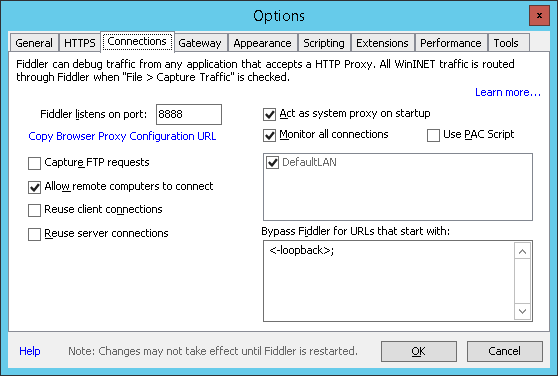Switch to the General tab
Screen dimensions: 558x376
[34, 43]
